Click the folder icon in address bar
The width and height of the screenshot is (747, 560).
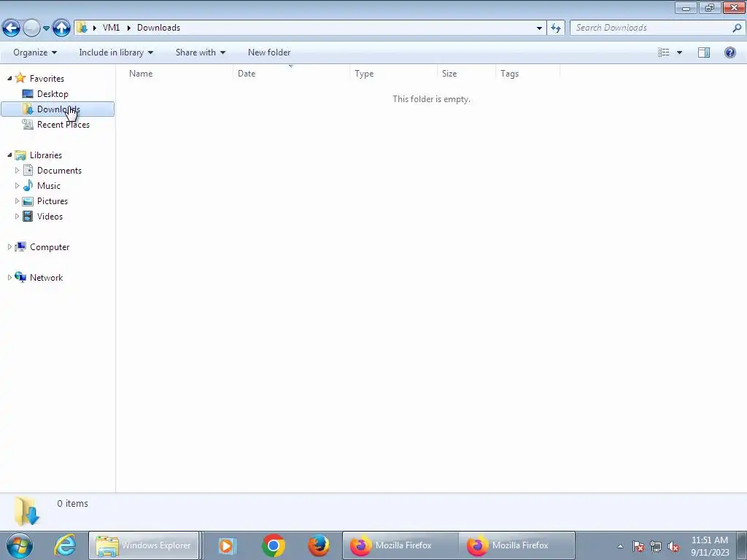[x=82, y=28]
